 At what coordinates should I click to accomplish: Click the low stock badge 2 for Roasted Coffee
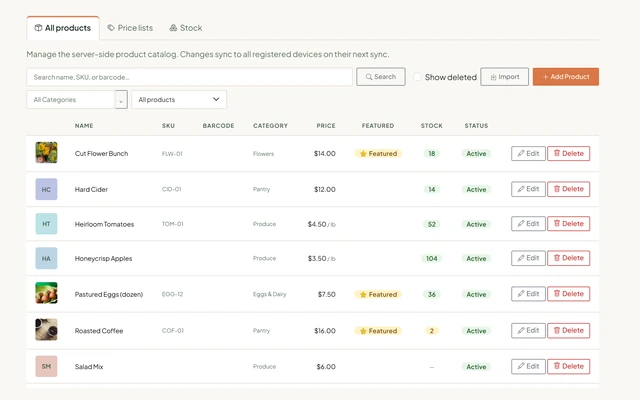pyautogui.click(x=432, y=331)
